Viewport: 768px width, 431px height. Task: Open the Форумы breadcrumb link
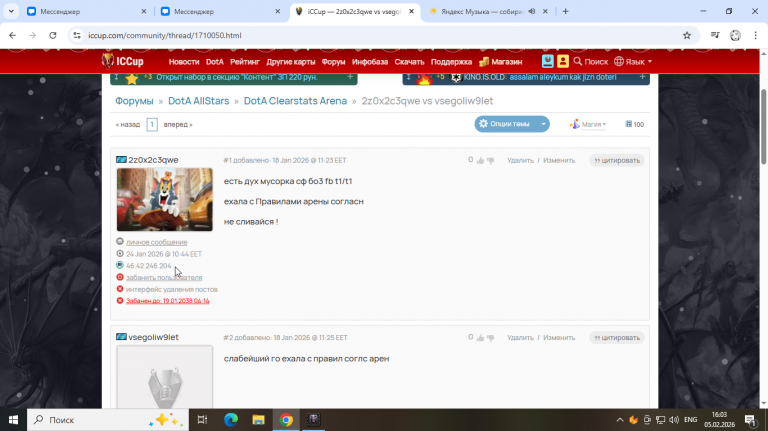point(134,100)
